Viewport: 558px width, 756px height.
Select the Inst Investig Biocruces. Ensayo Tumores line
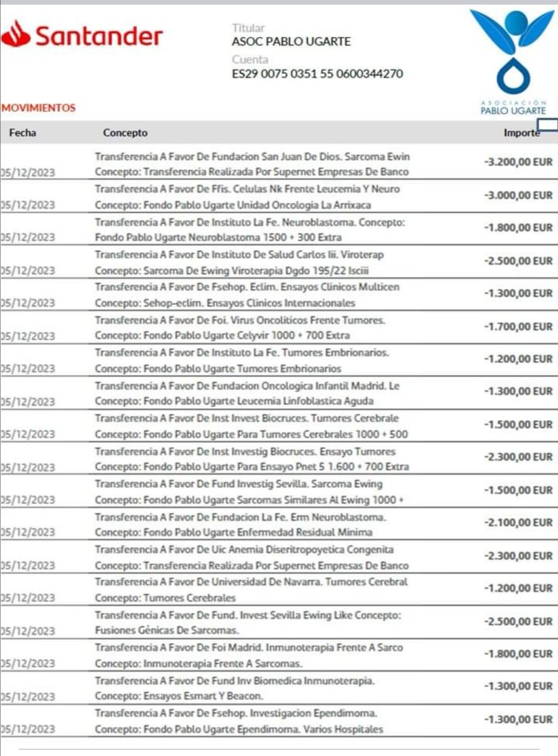click(245, 451)
